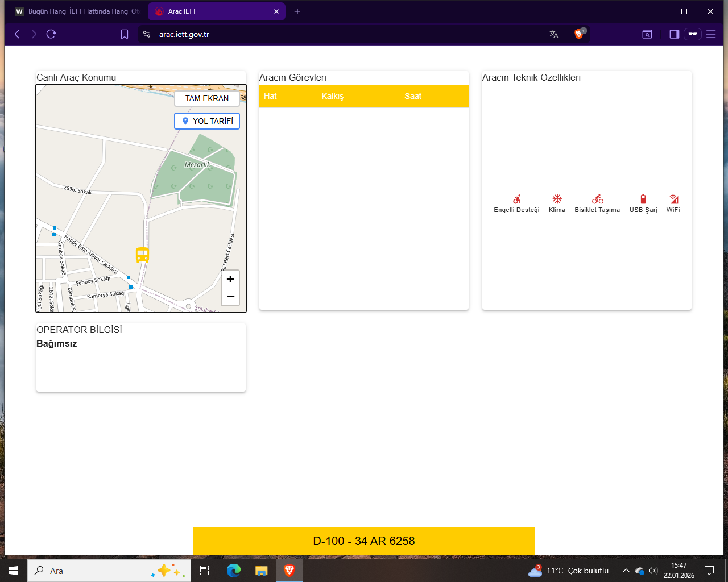Open a new browser tab
The width and height of the screenshot is (728, 582).
click(297, 11)
